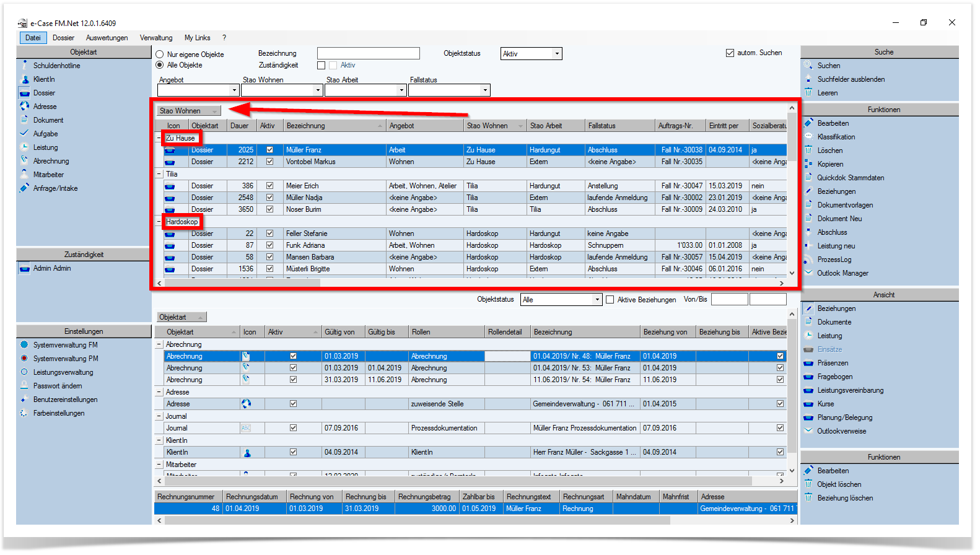Open the My Links menu
The width and height of the screenshot is (980, 555).
click(x=197, y=38)
